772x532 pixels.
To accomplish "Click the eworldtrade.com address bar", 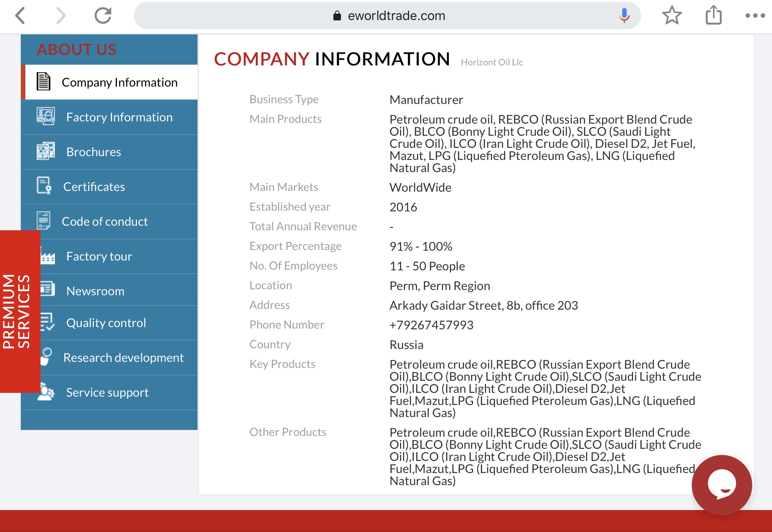I will pyautogui.click(x=396, y=16).
